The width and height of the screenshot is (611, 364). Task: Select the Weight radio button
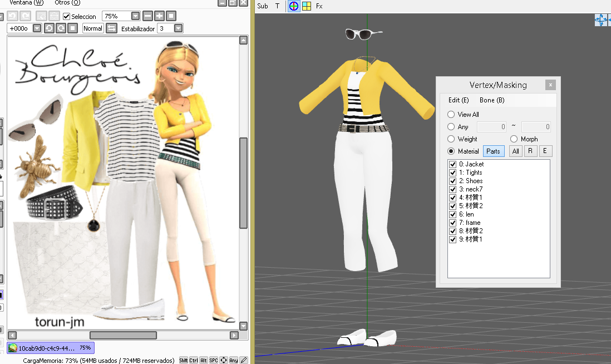[x=451, y=139]
